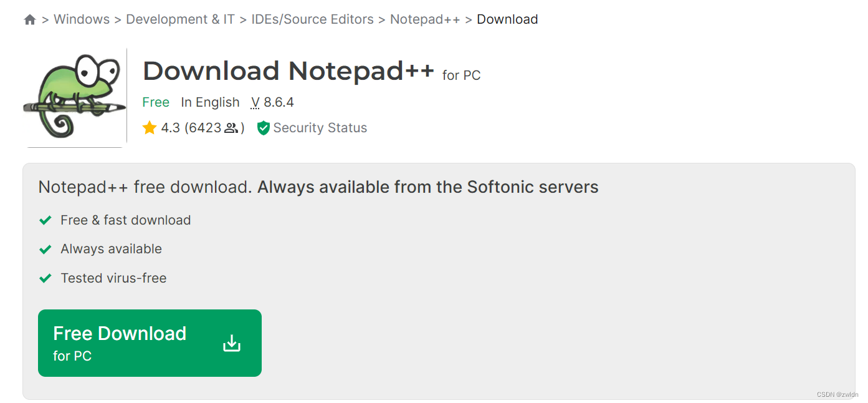Viewport: 868px width, 403px height.
Task: Open Development & IT breadcrumb link
Action: [180, 19]
